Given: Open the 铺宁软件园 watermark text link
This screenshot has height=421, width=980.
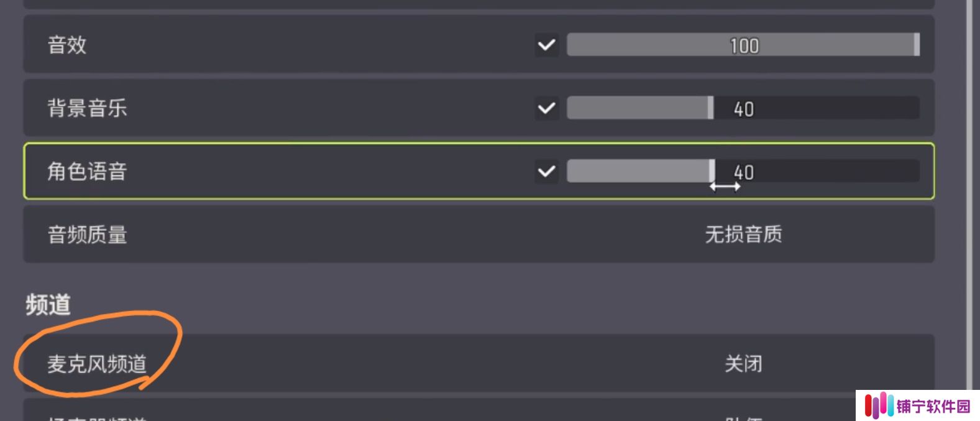Looking at the screenshot, I should coord(933,406).
